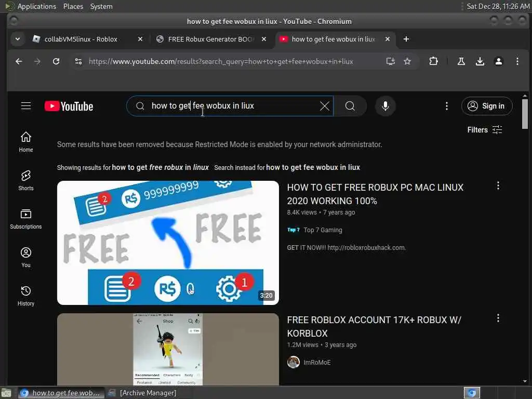Bookmark this page with the star

click(407, 61)
